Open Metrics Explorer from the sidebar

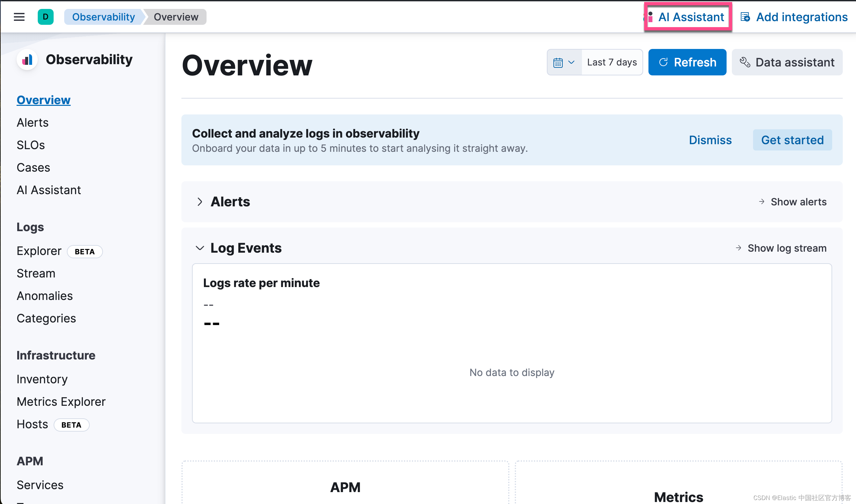click(x=61, y=401)
